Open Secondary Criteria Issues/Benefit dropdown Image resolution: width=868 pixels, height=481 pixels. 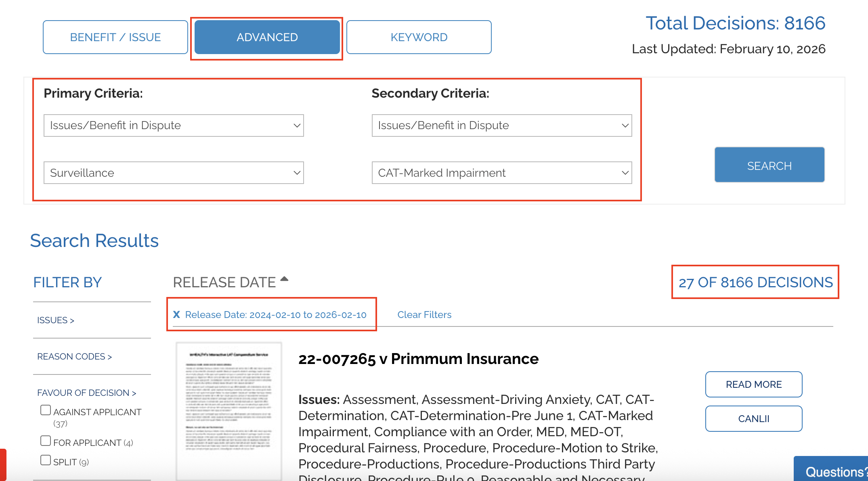click(501, 125)
